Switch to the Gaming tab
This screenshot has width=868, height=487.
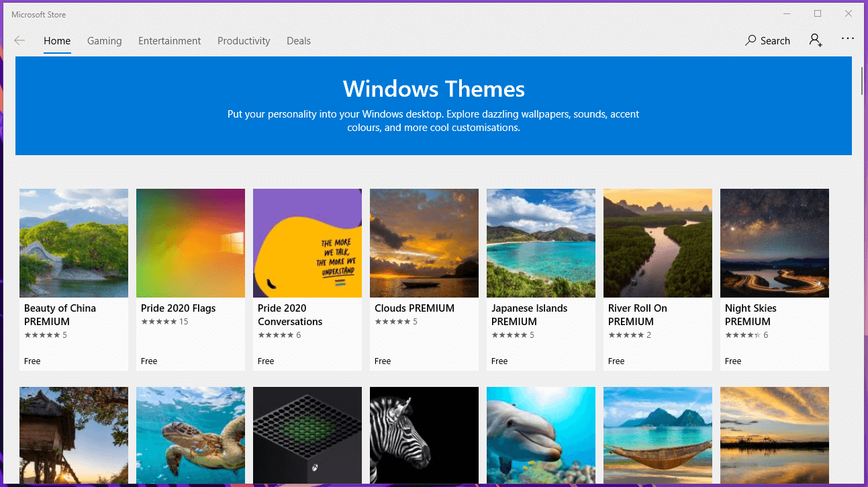[x=105, y=40]
